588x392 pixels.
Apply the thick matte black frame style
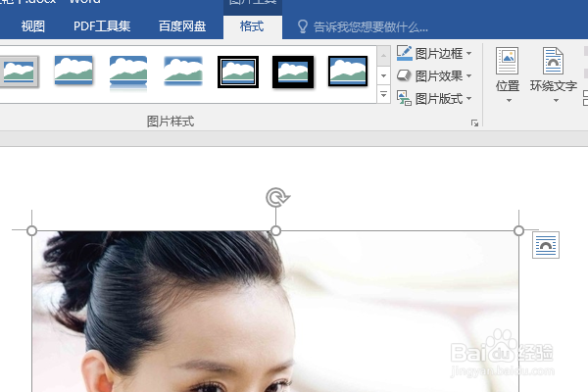(x=293, y=72)
